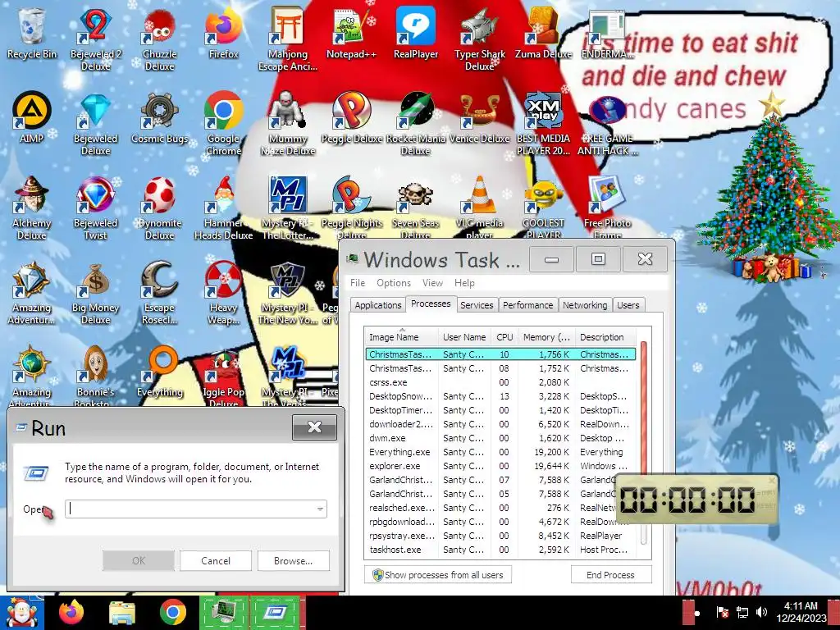The height and width of the screenshot is (630, 840).
Task: Select the Everything.exe process row
Action: [x=500, y=452]
